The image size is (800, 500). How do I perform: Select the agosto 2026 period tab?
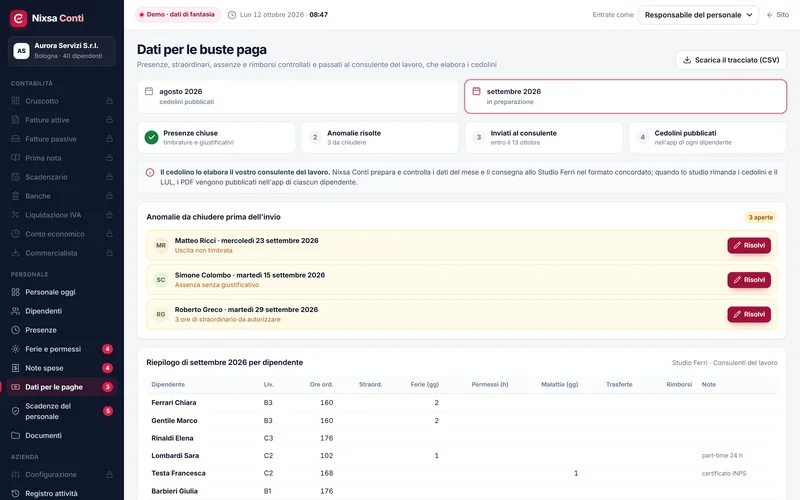click(x=298, y=96)
